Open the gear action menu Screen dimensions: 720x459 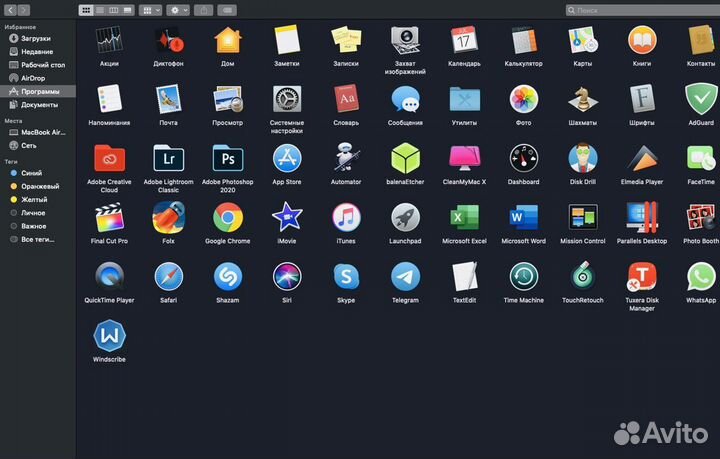(x=178, y=9)
